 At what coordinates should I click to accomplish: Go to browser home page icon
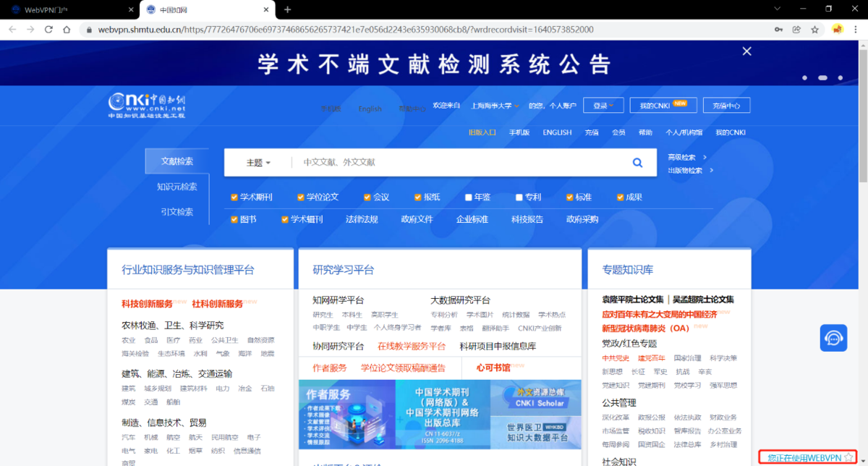pos(67,30)
